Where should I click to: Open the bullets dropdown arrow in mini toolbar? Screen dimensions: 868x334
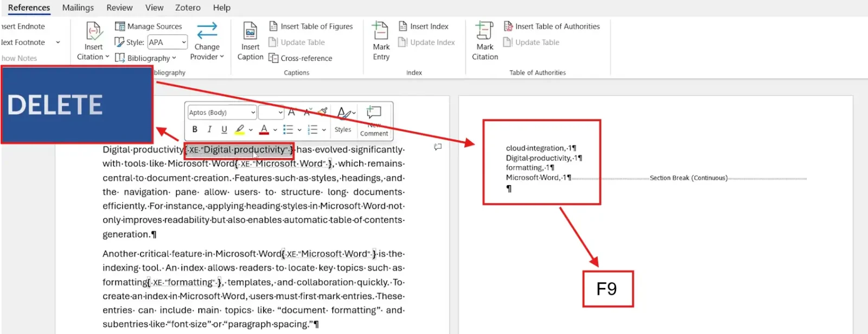[x=299, y=130]
